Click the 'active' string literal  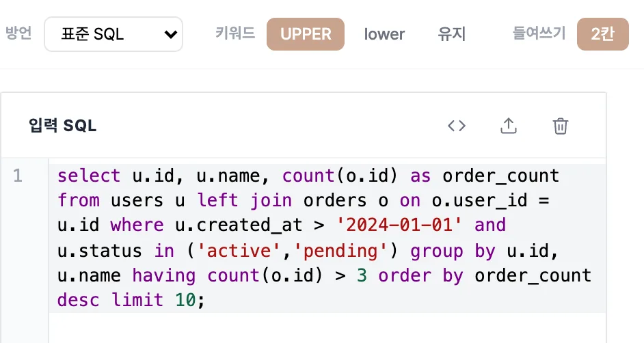(239, 251)
